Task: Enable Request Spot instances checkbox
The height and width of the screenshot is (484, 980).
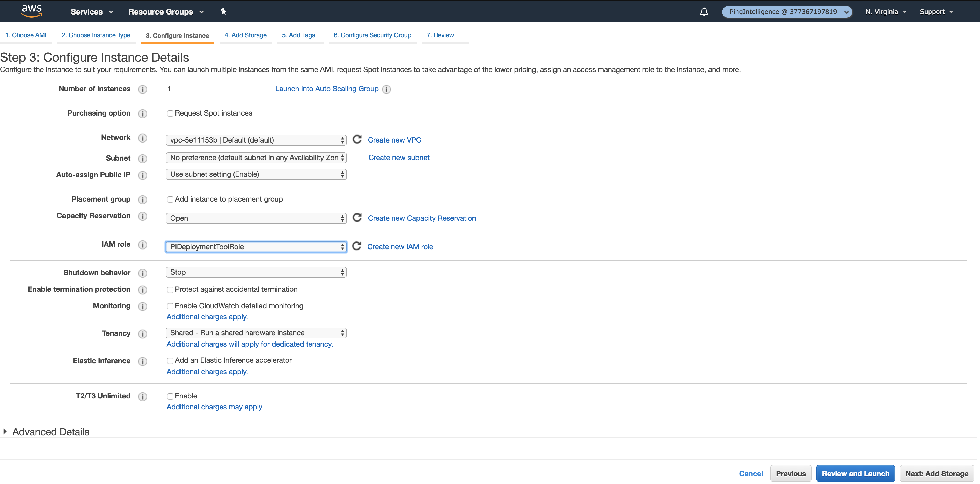Action: pyautogui.click(x=170, y=113)
